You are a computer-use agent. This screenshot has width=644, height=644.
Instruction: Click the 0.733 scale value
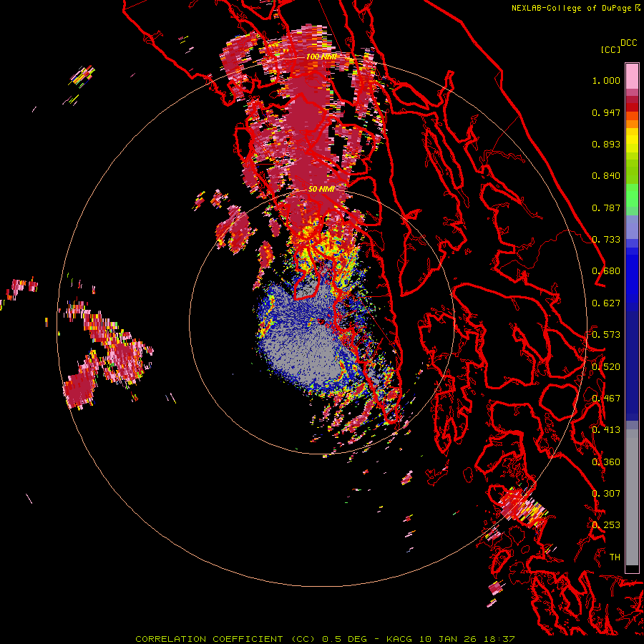(x=606, y=240)
